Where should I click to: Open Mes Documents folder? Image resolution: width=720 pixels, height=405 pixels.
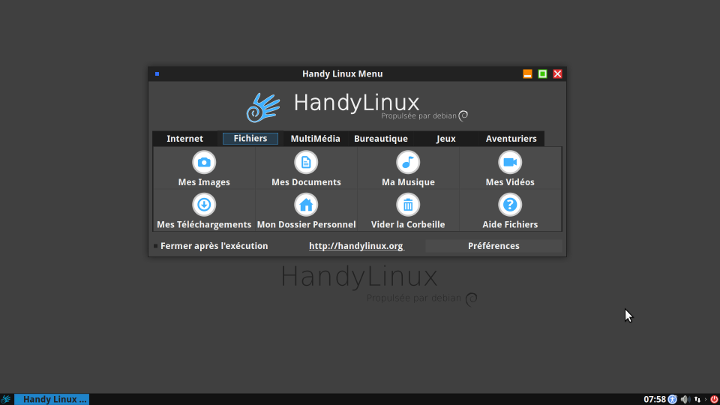[x=306, y=169]
